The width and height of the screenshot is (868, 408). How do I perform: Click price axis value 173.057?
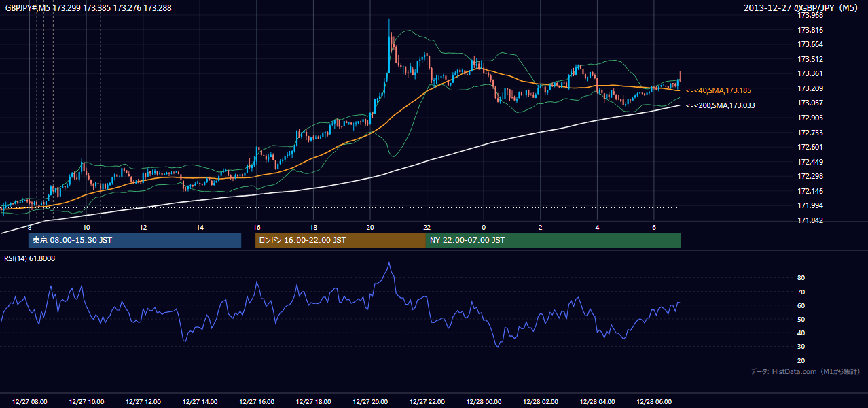pos(810,103)
